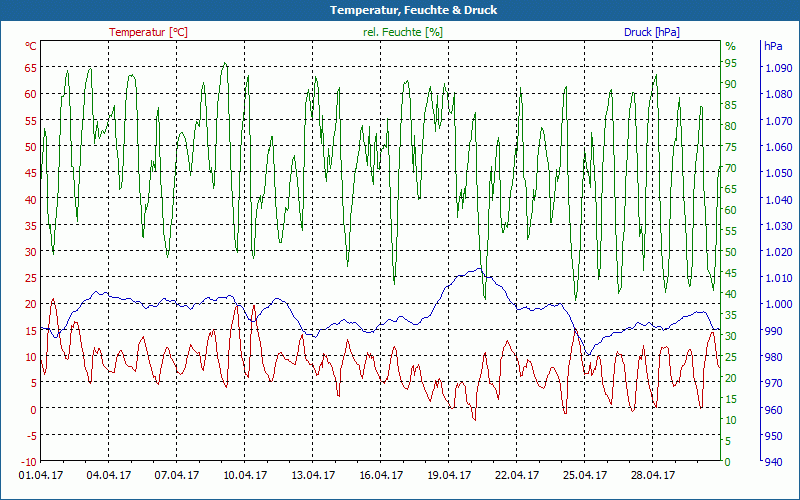Click the 13.04.17 date label
The height and width of the screenshot is (500, 800).
(313, 475)
